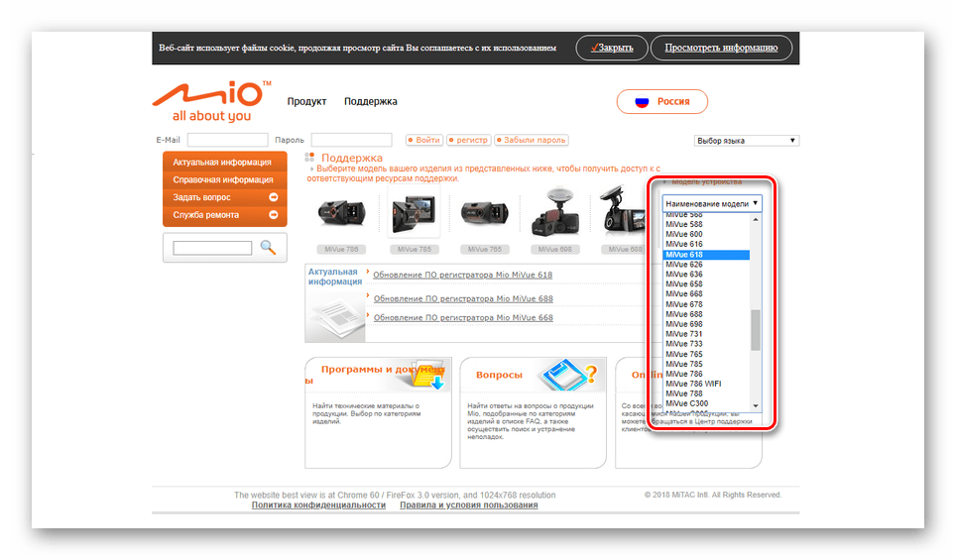Select the MiVue 688 dashcam image
The height and width of the screenshot is (560, 956).
551,212
